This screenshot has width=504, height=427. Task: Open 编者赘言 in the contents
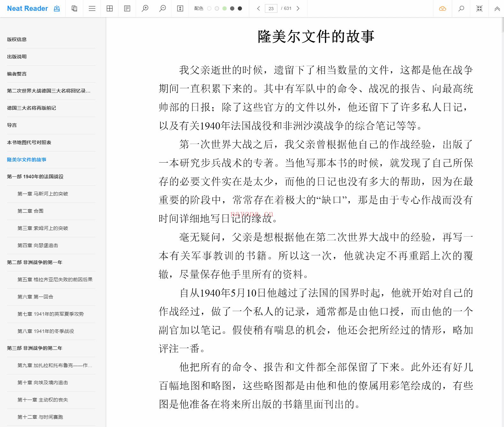tap(17, 74)
